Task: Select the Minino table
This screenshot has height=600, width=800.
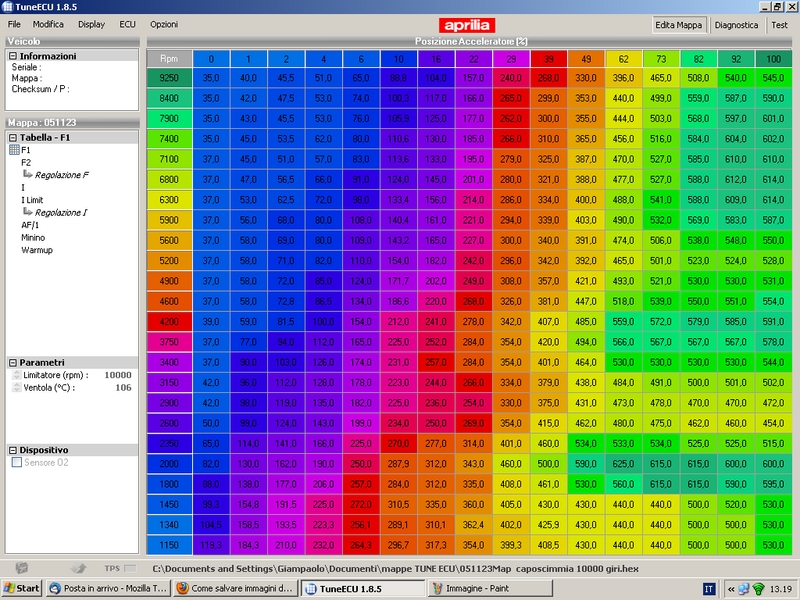Action: (33, 238)
